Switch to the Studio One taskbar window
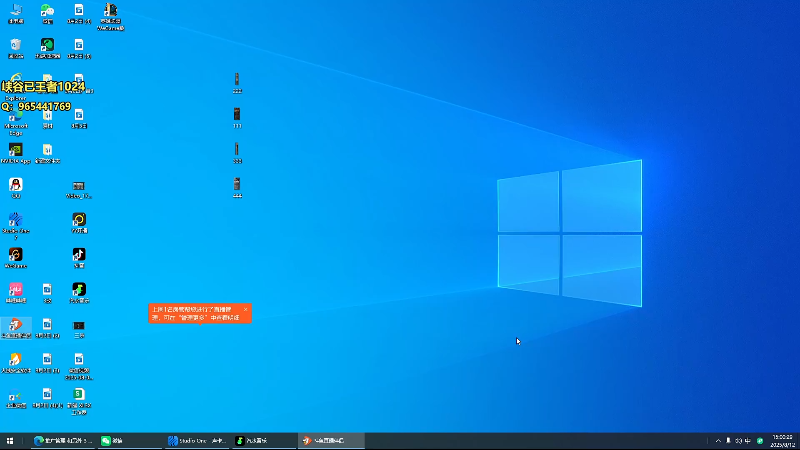Screen dimensions: 800x450 coord(197,441)
